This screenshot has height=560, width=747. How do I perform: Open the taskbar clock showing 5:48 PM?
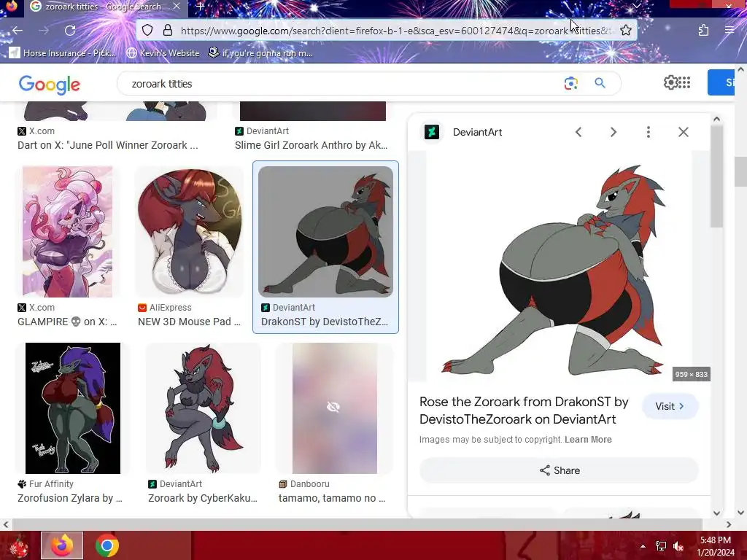[x=716, y=546]
